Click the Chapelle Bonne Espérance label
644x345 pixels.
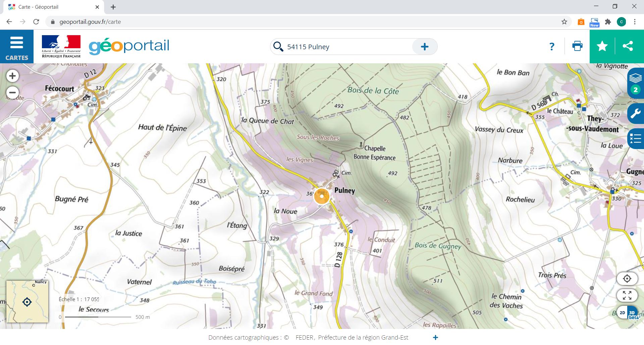point(374,153)
